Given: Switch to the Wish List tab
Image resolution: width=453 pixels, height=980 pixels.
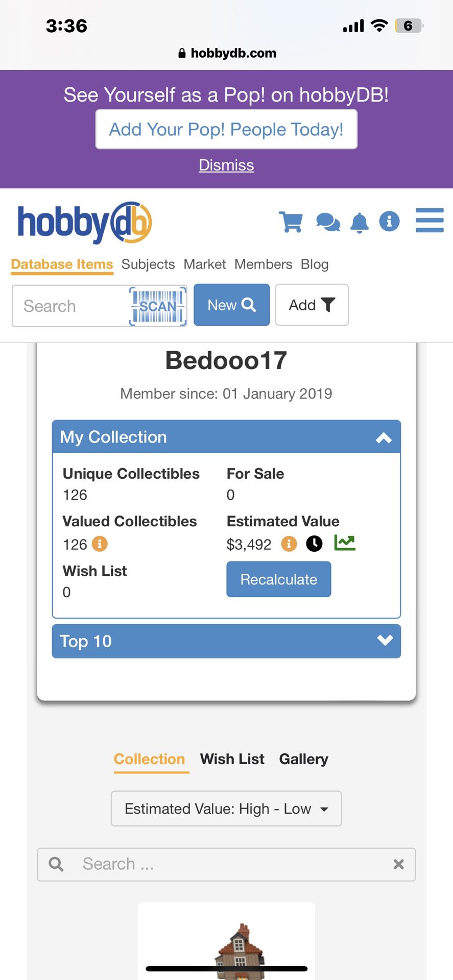Looking at the screenshot, I should click(x=232, y=759).
